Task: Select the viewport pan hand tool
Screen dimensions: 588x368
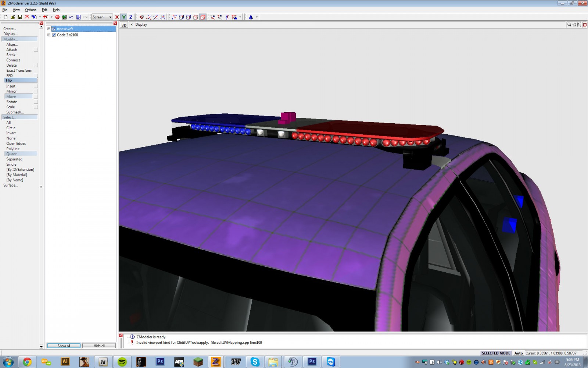Action: tap(574, 25)
